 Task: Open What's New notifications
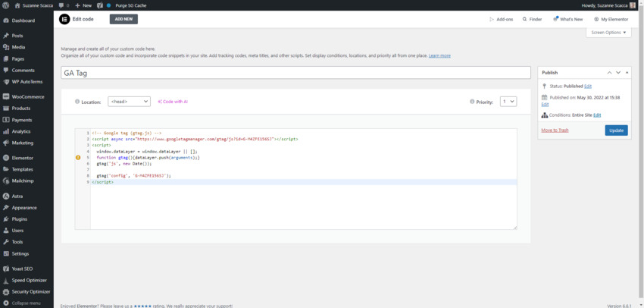[568, 19]
